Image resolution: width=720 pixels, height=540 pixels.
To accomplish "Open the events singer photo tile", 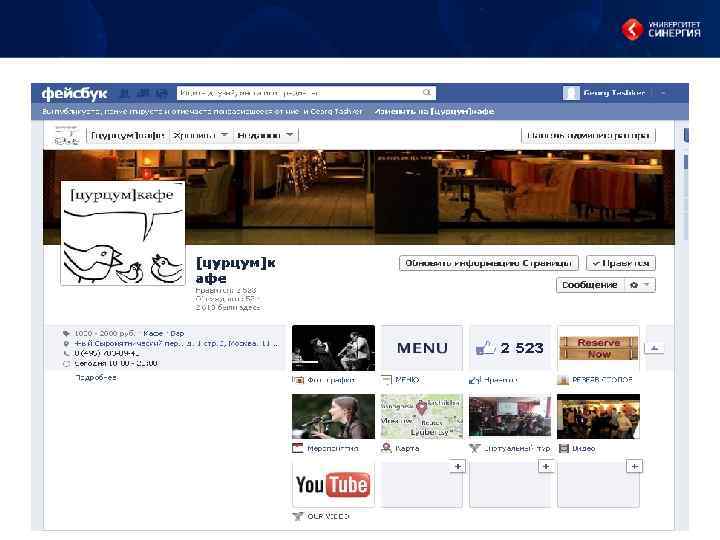I will point(333,416).
